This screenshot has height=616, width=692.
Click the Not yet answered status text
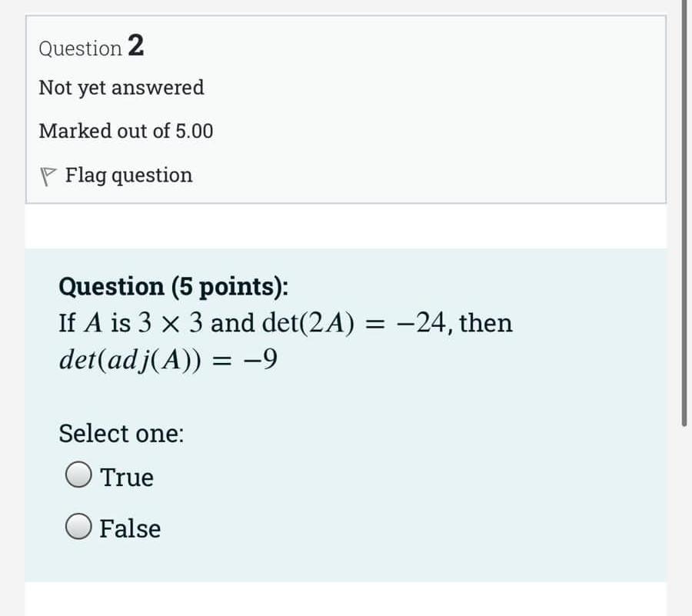coord(121,88)
